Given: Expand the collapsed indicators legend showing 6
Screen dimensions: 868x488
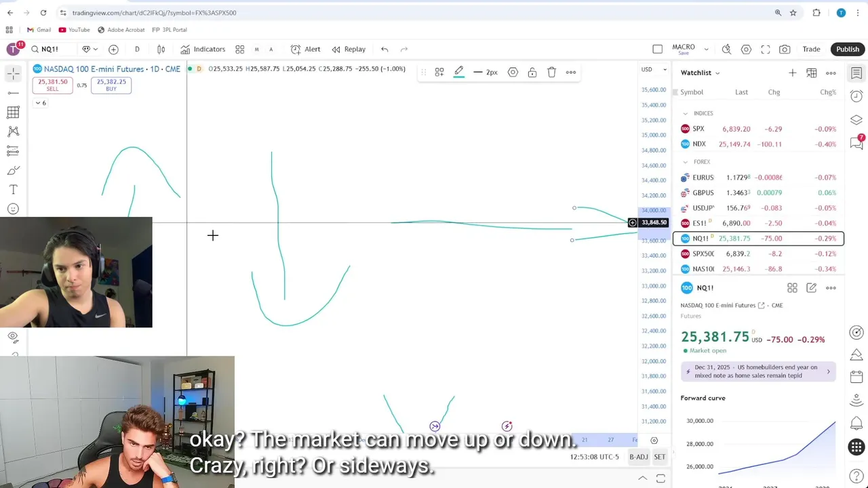Looking at the screenshot, I should coord(40,103).
